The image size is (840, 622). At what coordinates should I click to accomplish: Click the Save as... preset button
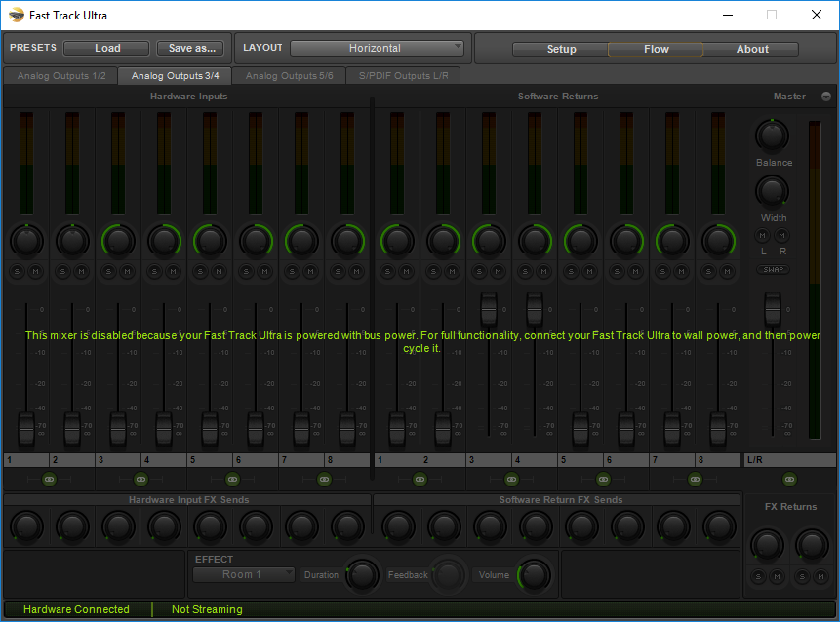click(190, 48)
